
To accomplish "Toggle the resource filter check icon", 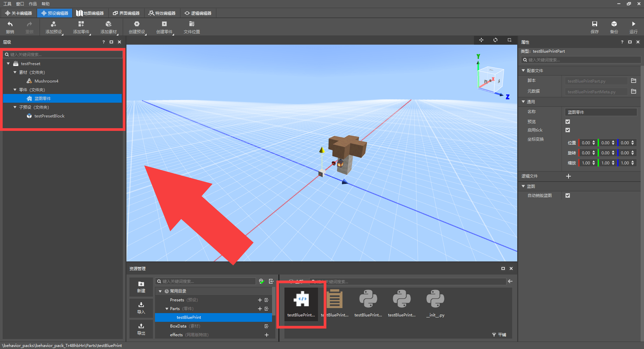I will [262, 281].
